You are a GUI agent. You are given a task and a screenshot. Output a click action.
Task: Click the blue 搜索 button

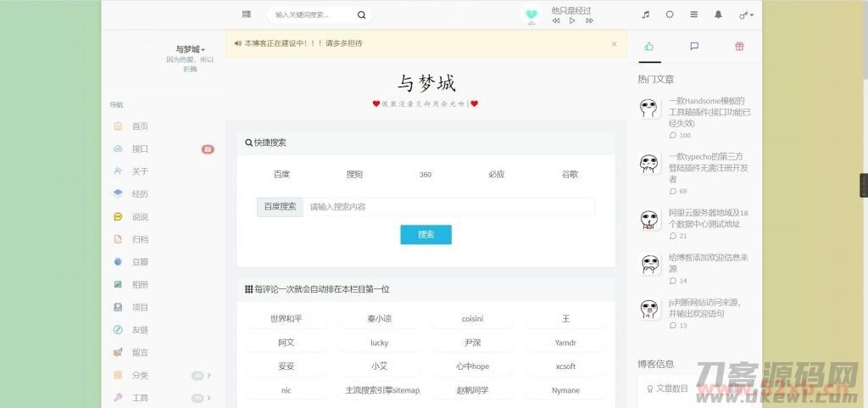426,235
